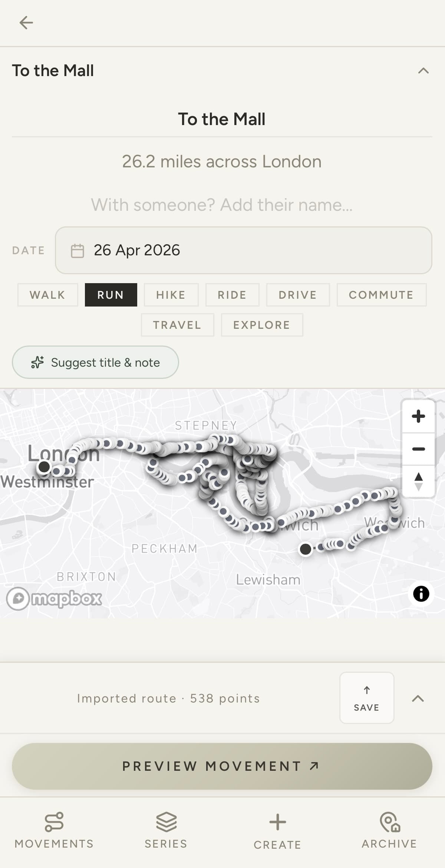Open the calendar icon in date field

click(78, 250)
